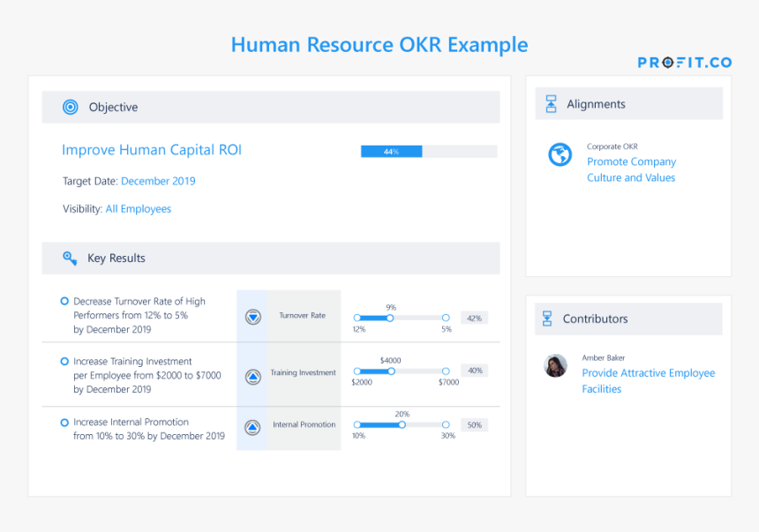Click the Alignments header icon
Viewport: 759px width, 532px height.
pyautogui.click(x=551, y=104)
